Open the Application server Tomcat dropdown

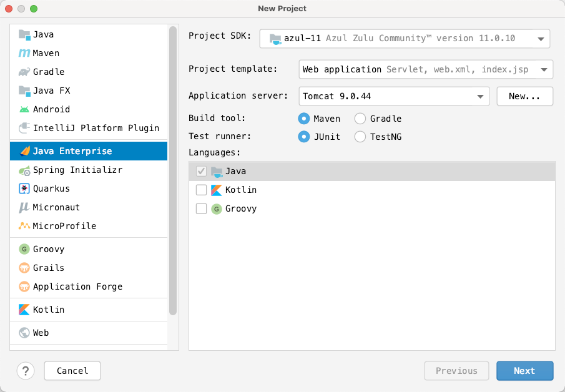tap(394, 96)
